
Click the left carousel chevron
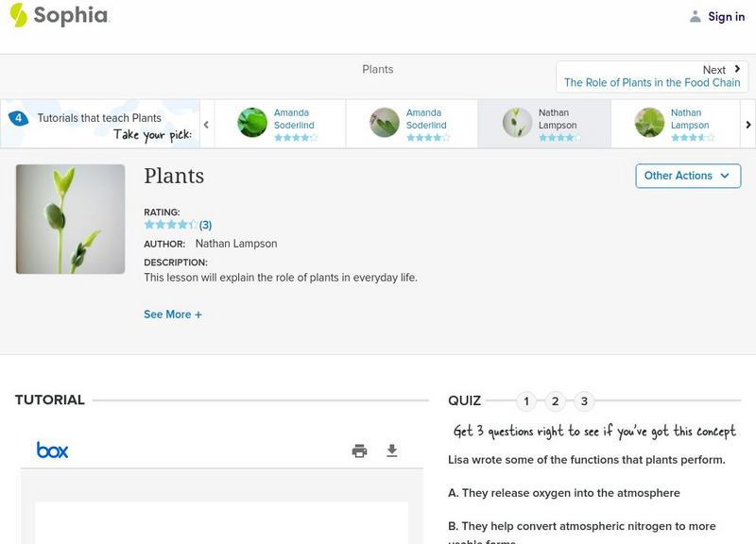[207, 123]
